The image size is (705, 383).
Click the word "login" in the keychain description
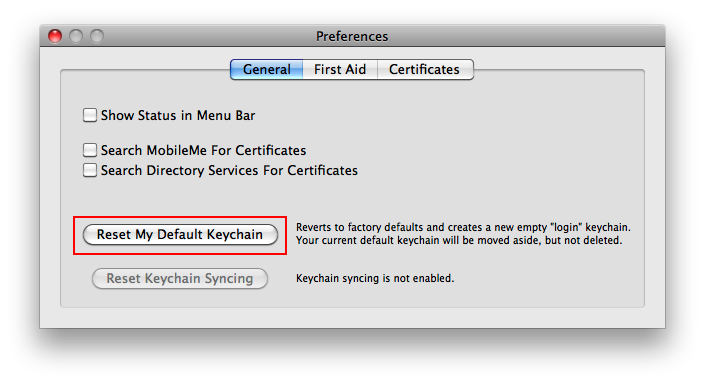point(566,227)
